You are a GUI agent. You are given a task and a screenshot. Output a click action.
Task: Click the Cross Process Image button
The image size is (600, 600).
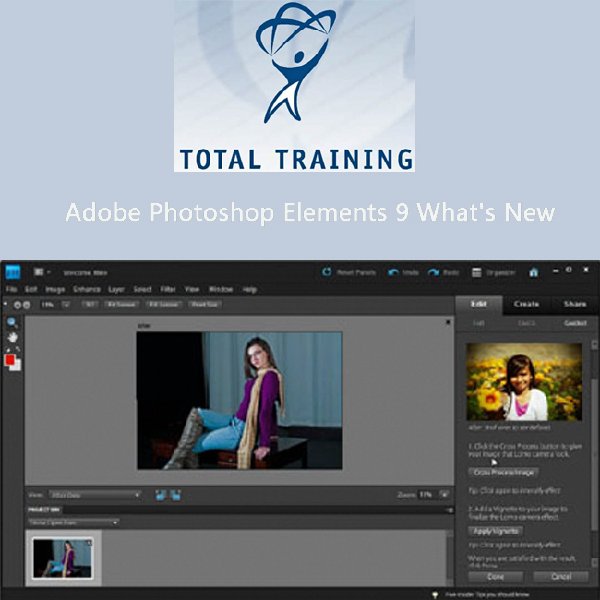[504, 473]
